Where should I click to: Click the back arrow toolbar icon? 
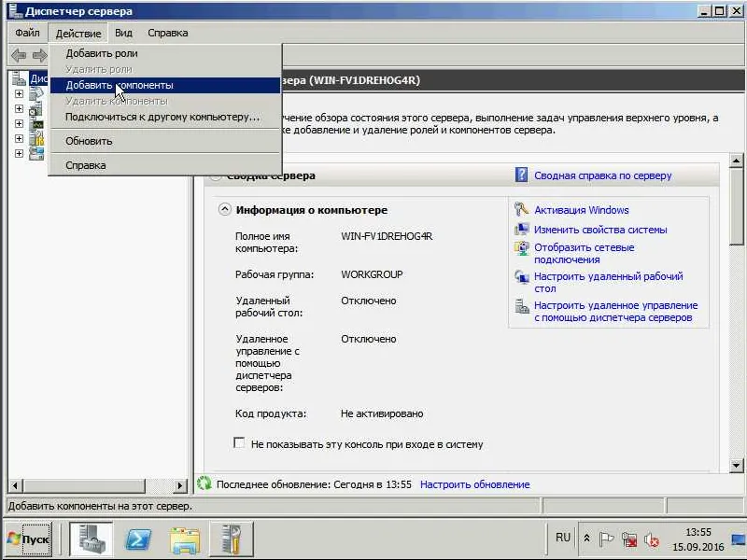19,56
